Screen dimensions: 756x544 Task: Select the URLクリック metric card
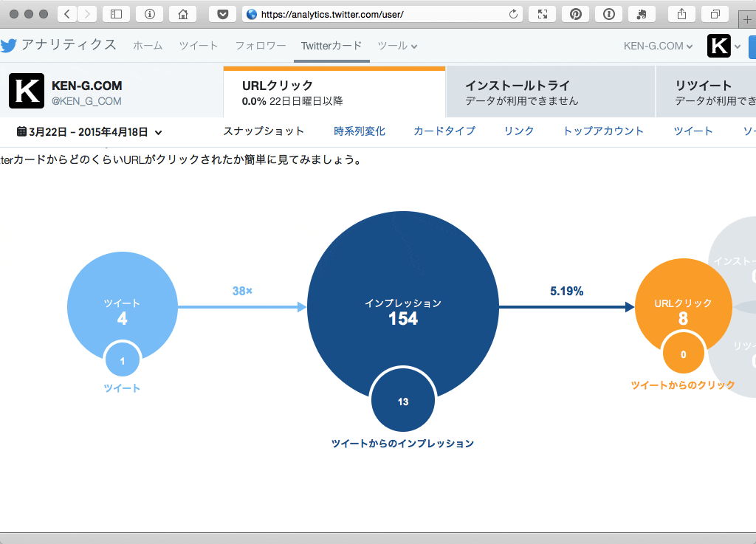click(334, 91)
